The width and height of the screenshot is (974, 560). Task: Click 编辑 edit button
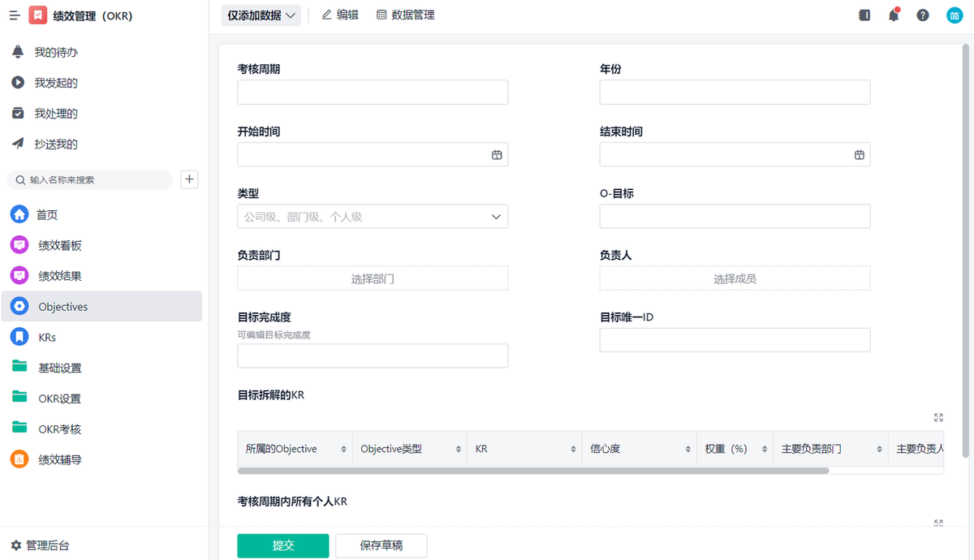(340, 15)
